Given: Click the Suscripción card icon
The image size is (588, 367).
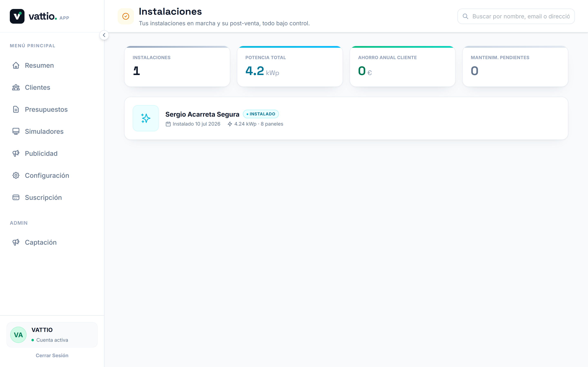Looking at the screenshot, I should pyautogui.click(x=16, y=197).
